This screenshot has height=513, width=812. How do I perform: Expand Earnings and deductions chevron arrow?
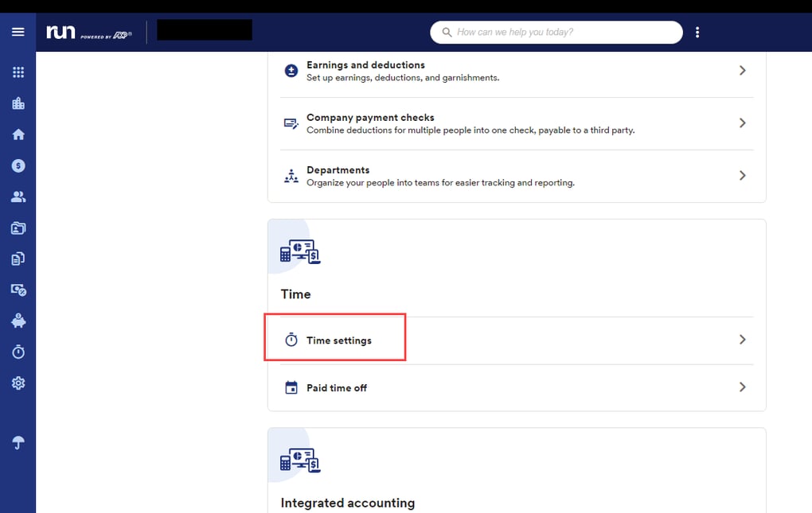[742, 71]
